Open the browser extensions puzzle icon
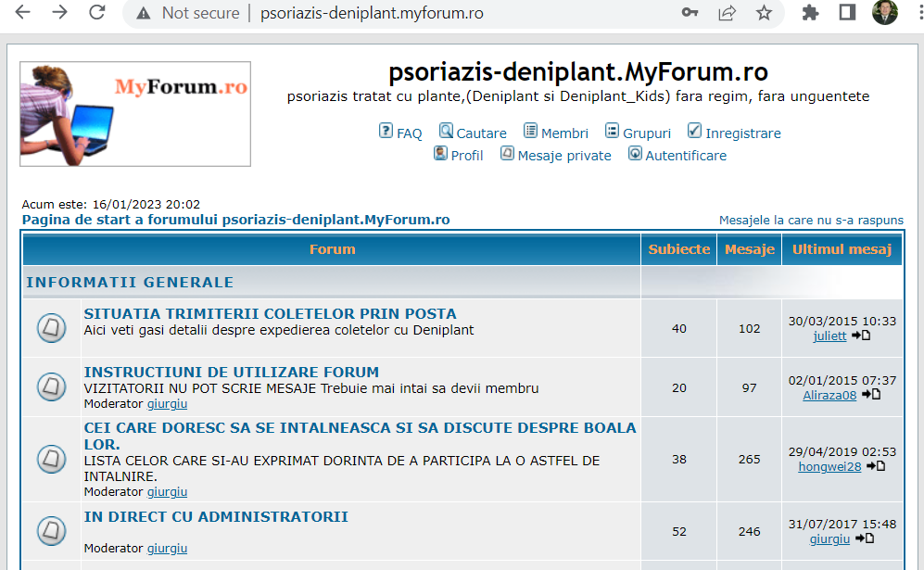 (810, 13)
